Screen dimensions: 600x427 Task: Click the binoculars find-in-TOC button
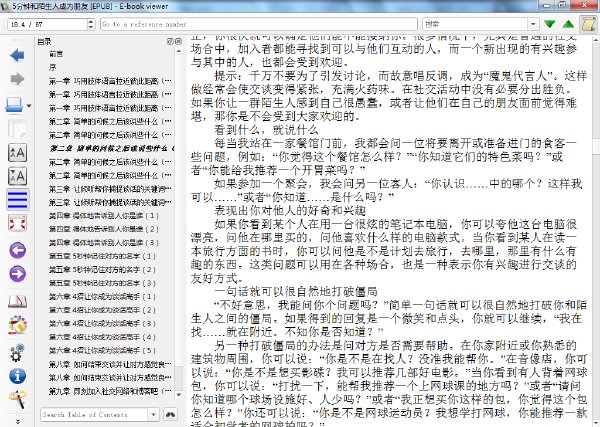coord(171,414)
